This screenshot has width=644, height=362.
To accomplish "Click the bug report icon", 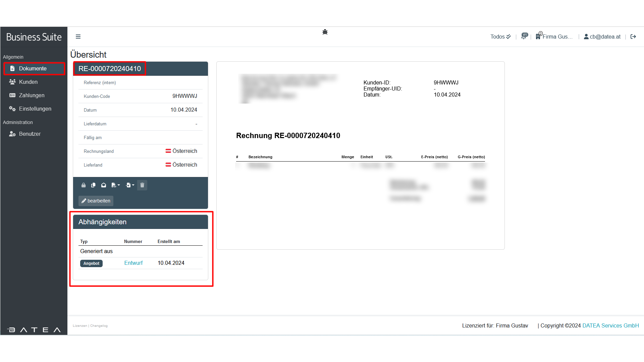I will tap(325, 32).
